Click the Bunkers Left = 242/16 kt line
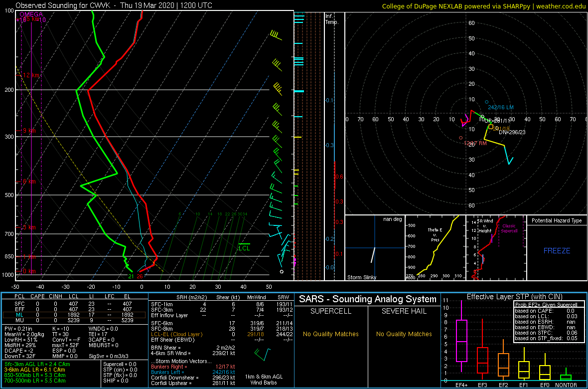 193,372
